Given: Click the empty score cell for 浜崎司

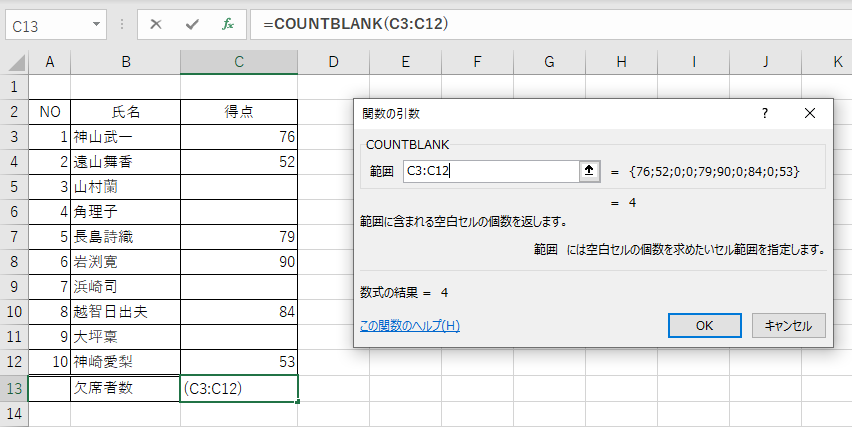Looking at the screenshot, I should click(239, 287).
